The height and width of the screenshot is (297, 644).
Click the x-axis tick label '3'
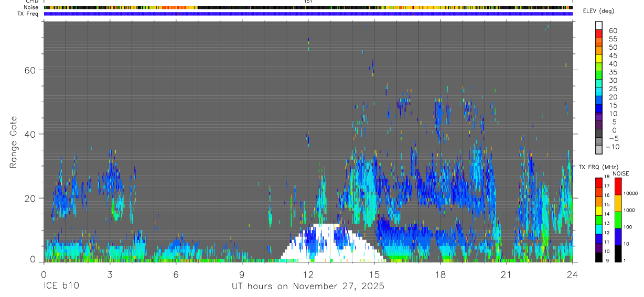(x=110, y=275)
